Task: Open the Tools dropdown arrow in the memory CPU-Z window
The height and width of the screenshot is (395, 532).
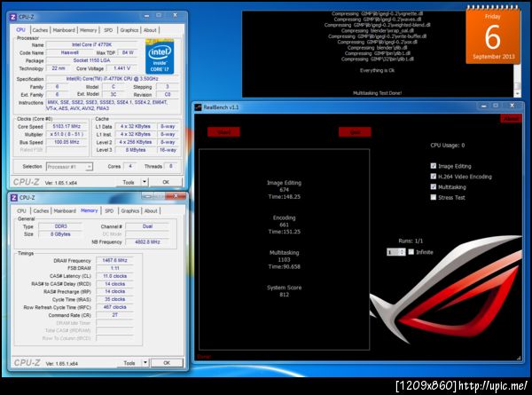Action: 145,363
